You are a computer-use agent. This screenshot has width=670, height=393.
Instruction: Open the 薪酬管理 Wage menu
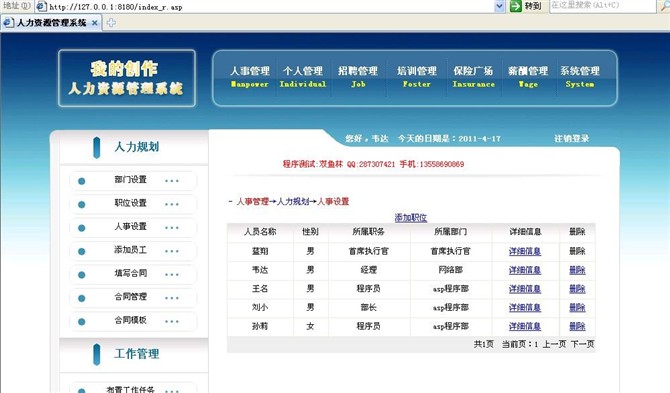coord(528,76)
